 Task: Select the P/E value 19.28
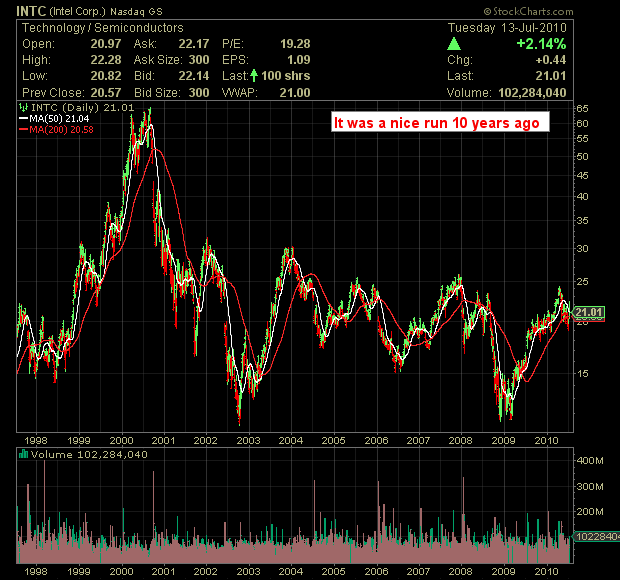(295, 43)
